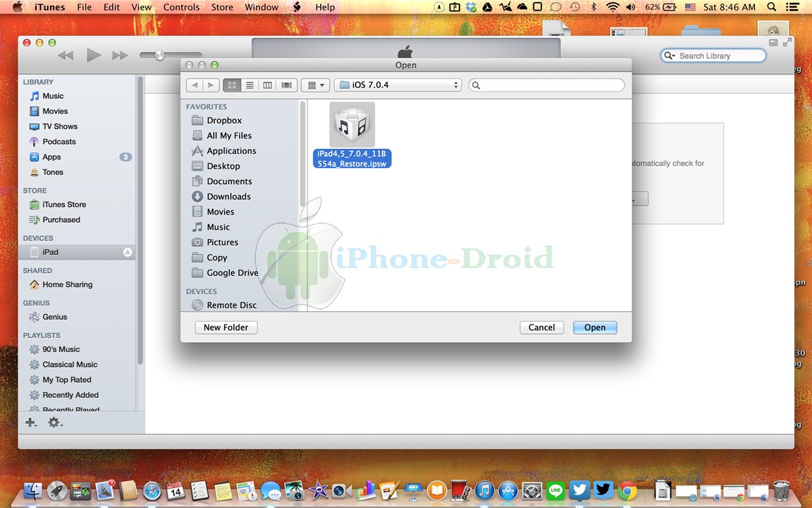812x508 pixels.
Task: Switch to Cover Flow view
Action: click(286, 85)
